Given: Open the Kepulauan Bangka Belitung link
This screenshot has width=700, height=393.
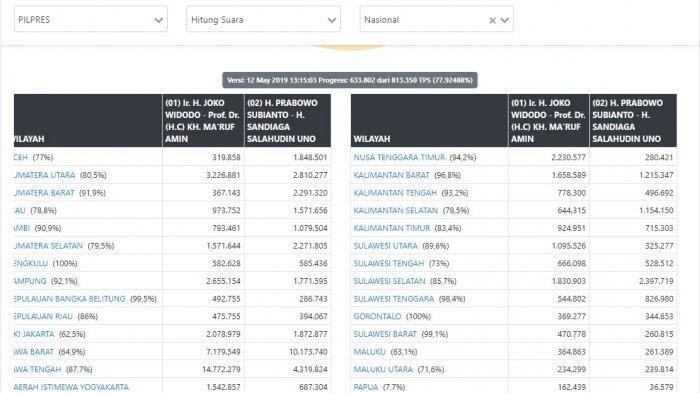Looking at the screenshot, I should point(69,299).
